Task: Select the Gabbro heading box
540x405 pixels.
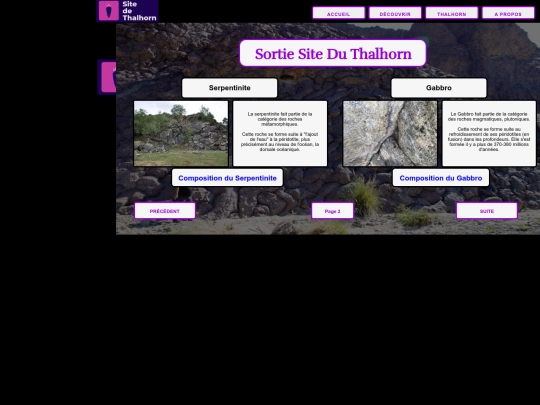Action: (439, 88)
